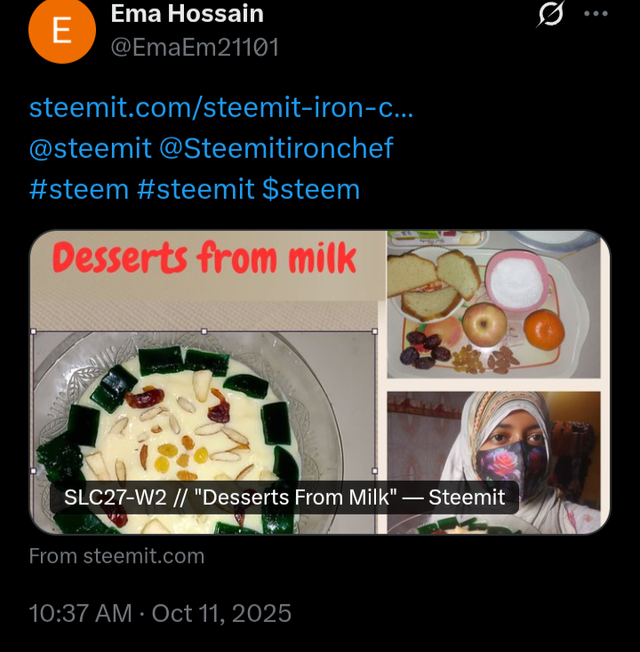Viewport: 640px width, 652px height.
Task: Open the steemit.com/steemit-iron-c... link
Action: pos(221,107)
